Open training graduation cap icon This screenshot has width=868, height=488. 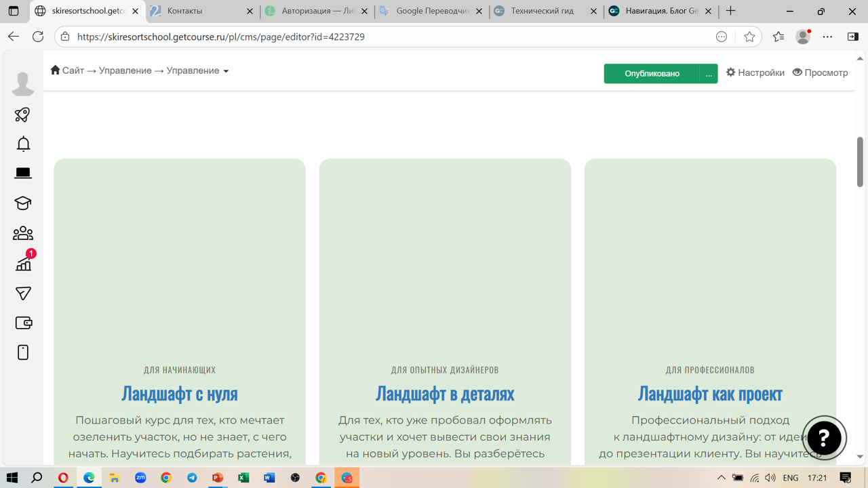(x=23, y=203)
